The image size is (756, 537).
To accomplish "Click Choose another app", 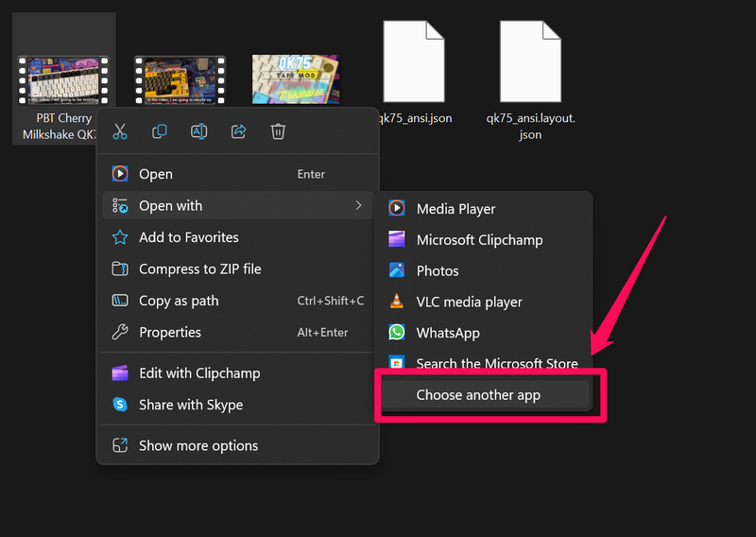I will pyautogui.click(x=478, y=395).
